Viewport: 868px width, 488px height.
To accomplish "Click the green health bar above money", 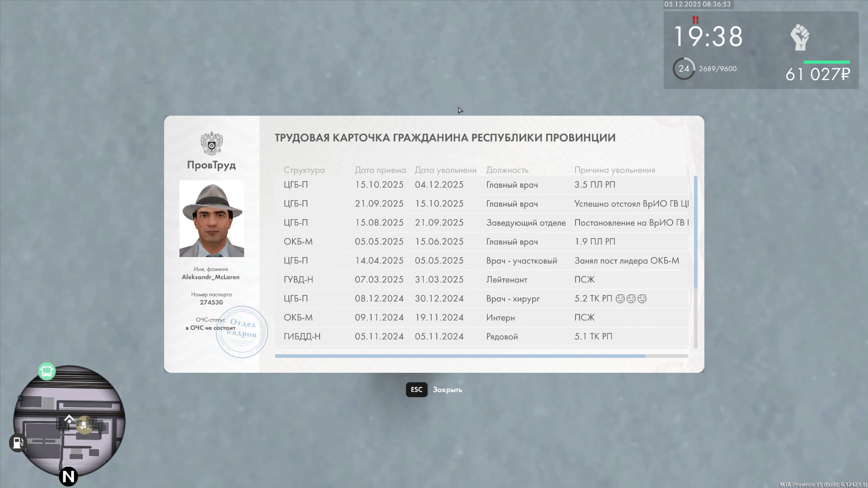I will click(x=826, y=62).
